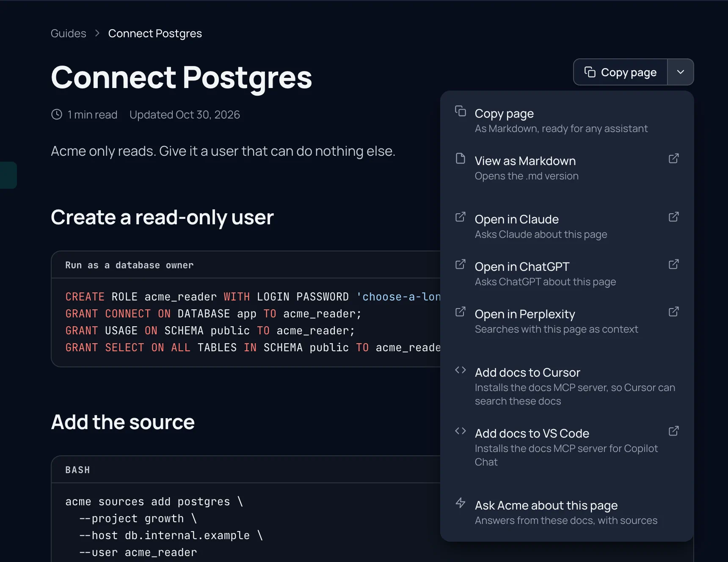Select Copy page menu entry
The width and height of the screenshot is (728, 562).
click(567, 121)
